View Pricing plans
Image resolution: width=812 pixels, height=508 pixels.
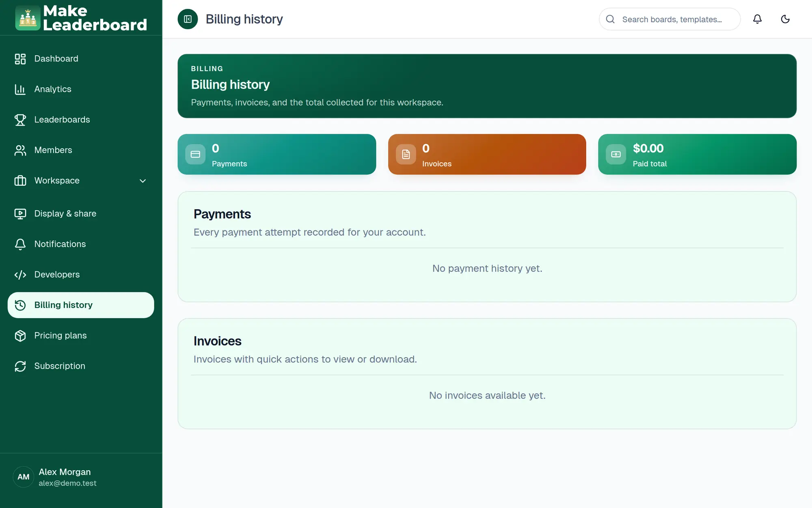(81, 336)
